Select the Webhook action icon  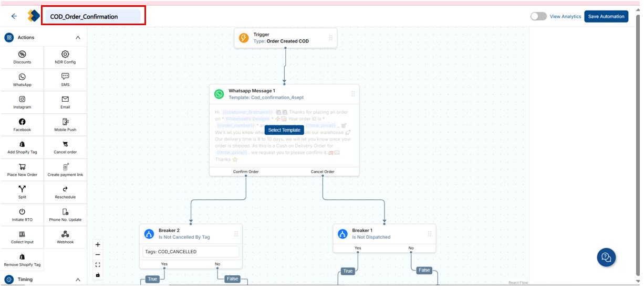point(65,234)
